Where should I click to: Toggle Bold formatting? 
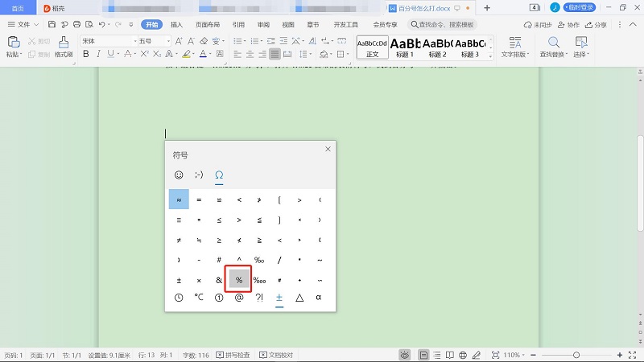pos(86,55)
